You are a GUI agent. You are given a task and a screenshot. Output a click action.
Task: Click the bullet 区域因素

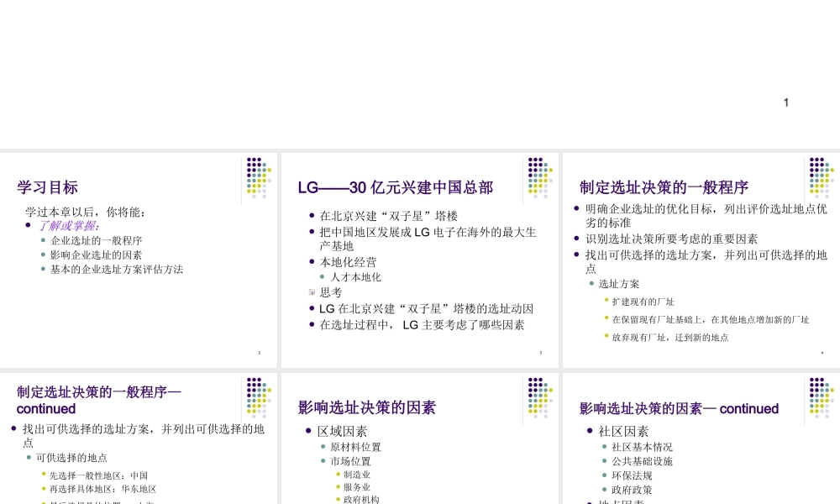(x=343, y=432)
